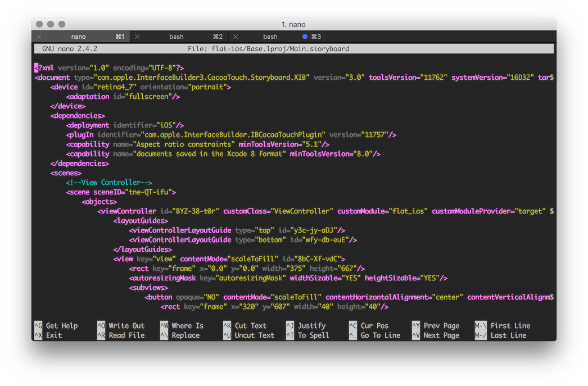Switch to the bash tab labeled ⌘3
This screenshot has width=588, height=386.
(270, 37)
